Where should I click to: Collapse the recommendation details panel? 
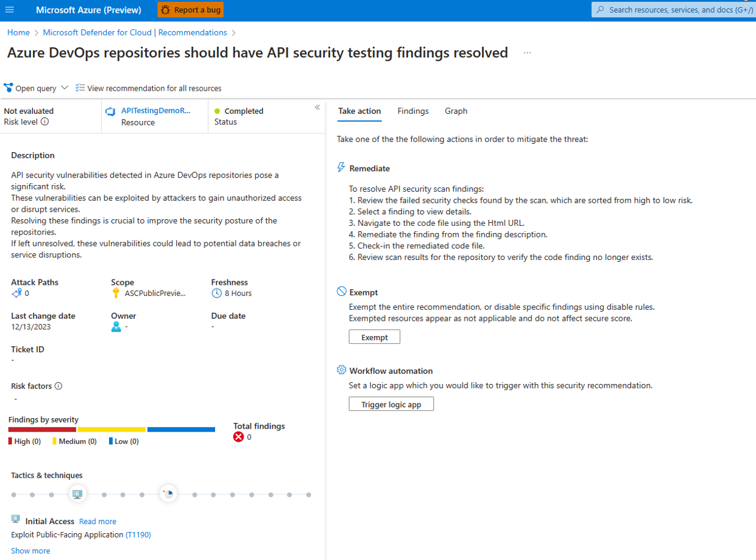tap(317, 107)
